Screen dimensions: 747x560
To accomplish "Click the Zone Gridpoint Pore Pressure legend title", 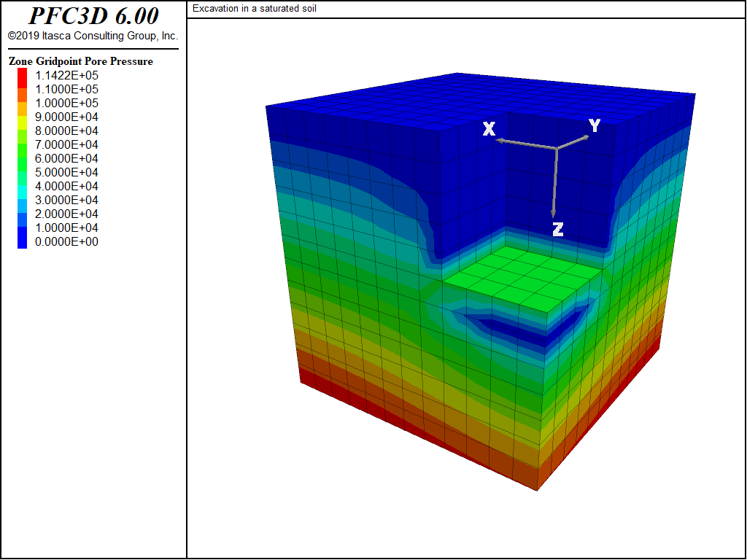I will tap(81, 61).
